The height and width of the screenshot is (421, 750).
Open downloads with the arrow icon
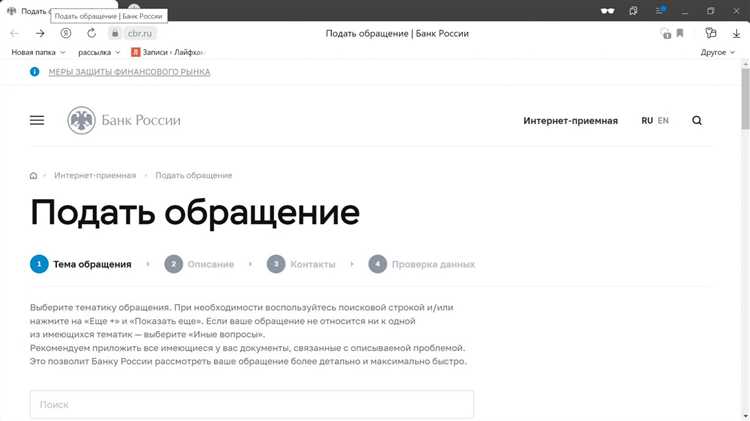pyautogui.click(x=736, y=33)
